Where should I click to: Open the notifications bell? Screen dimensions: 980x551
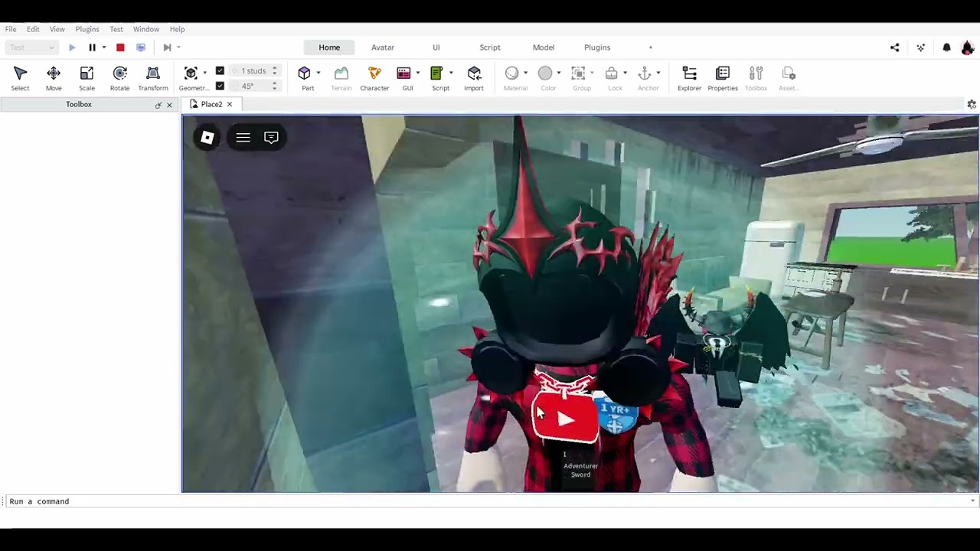(x=946, y=47)
